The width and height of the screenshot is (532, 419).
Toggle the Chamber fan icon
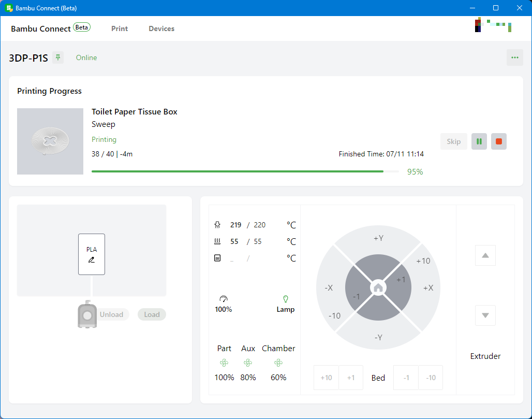278,363
